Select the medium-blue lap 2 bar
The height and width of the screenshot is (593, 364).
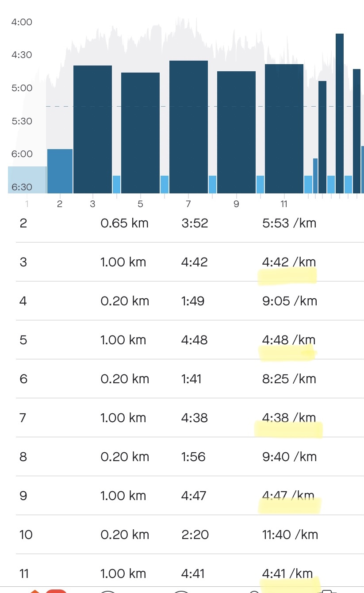[x=60, y=171]
